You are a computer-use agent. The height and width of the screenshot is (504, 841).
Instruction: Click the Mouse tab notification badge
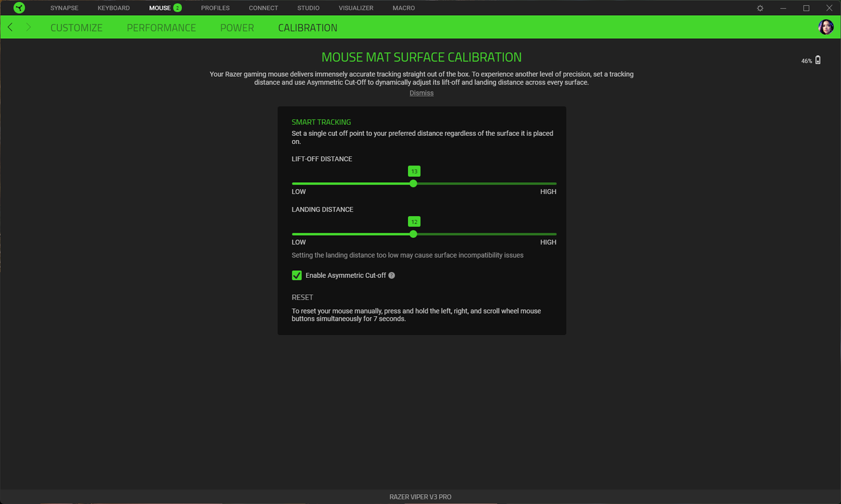[177, 8]
